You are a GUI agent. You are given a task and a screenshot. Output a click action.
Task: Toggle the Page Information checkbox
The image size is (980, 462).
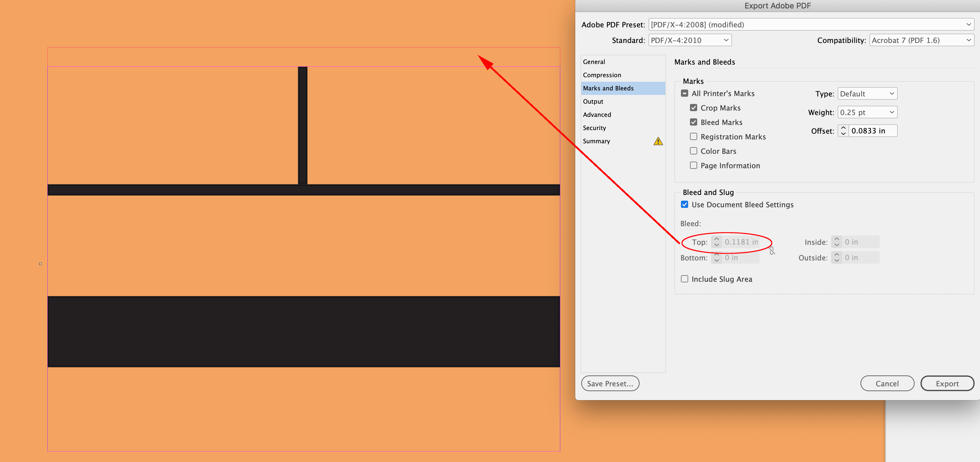pos(693,165)
